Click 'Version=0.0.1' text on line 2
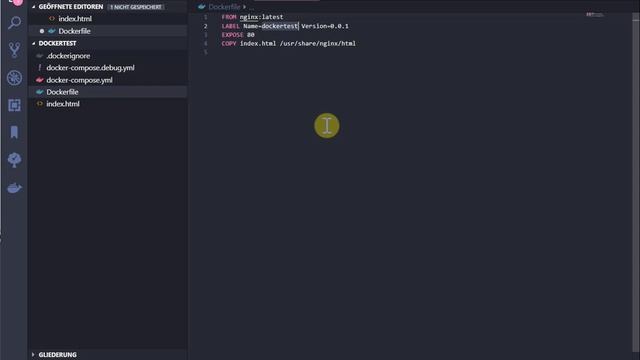 (x=325, y=26)
